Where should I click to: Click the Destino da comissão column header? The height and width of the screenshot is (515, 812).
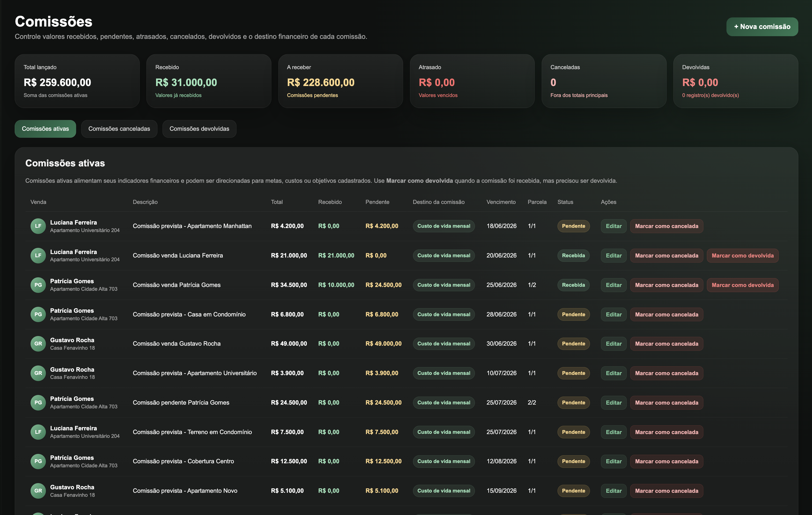coord(438,202)
